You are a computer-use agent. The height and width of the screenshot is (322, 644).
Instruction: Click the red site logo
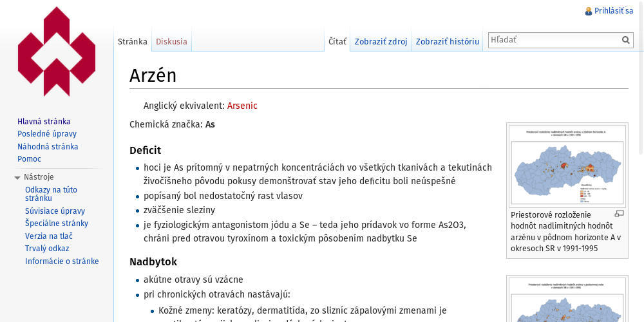click(x=57, y=52)
